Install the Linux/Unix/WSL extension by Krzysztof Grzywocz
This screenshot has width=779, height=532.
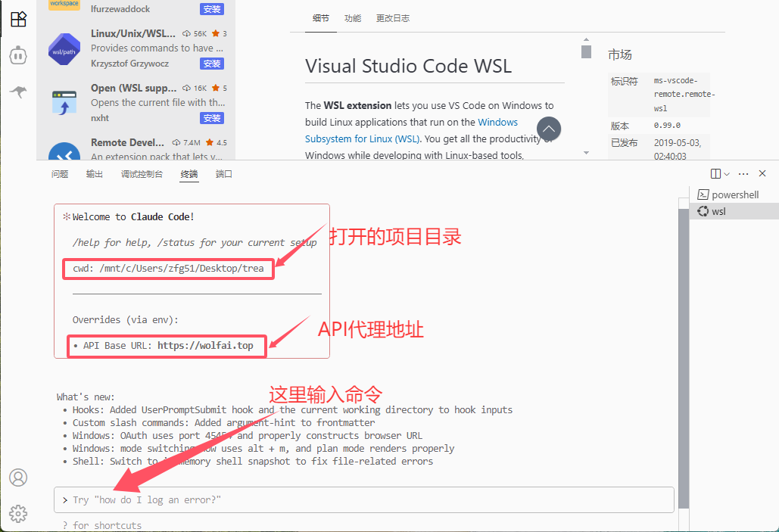tap(212, 64)
